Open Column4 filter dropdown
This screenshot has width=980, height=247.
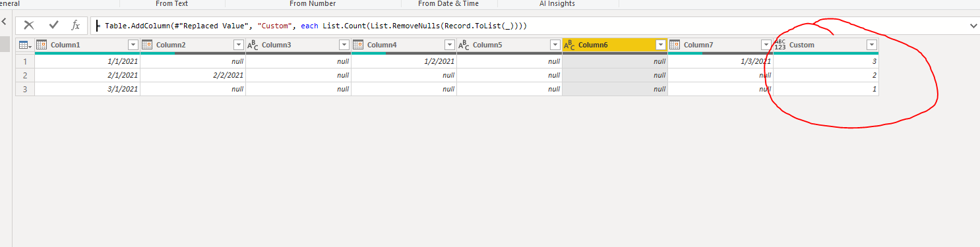coord(449,45)
